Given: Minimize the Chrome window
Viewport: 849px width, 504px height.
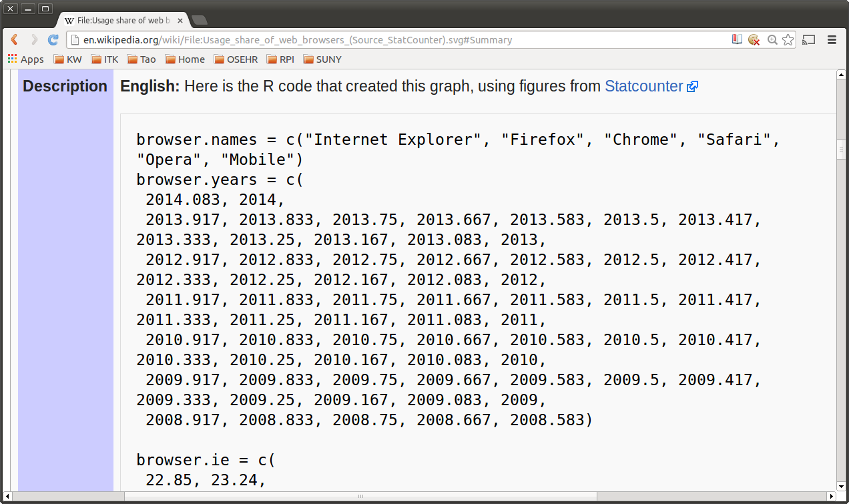Looking at the screenshot, I should tap(28, 9).
